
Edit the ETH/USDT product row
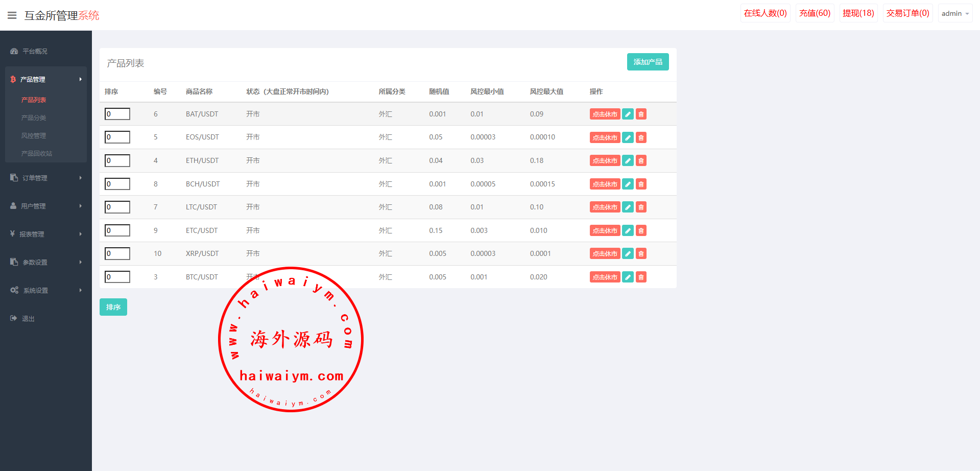(x=628, y=161)
